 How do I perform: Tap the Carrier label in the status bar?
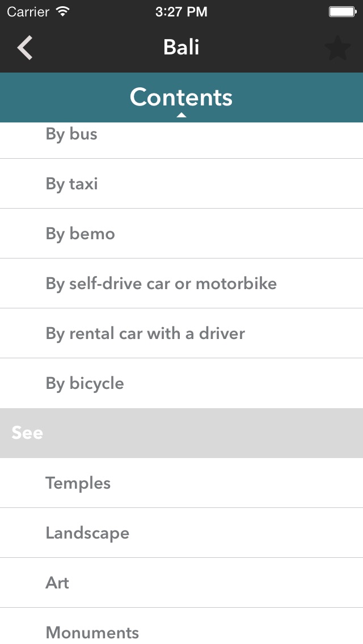click(28, 12)
